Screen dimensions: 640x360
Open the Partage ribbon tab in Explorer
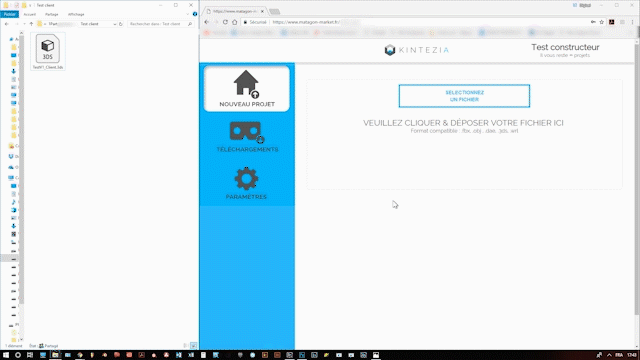point(51,14)
